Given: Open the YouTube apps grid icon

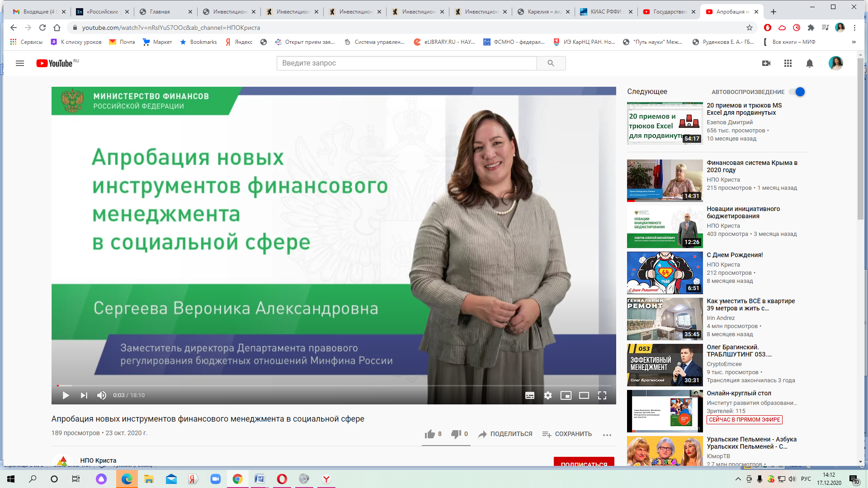Looking at the screenshot, I should click(788, 63).
